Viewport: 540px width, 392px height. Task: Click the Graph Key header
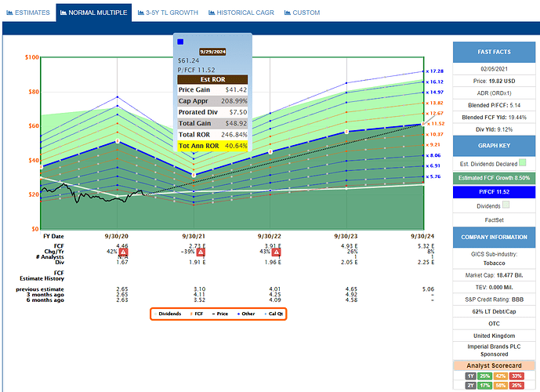[x=494, y=146]
